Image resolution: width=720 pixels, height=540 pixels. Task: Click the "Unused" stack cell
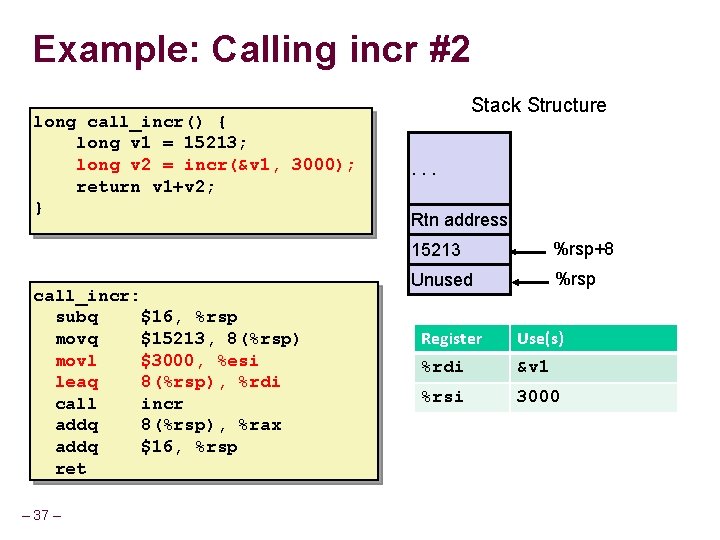pos(459,280)
